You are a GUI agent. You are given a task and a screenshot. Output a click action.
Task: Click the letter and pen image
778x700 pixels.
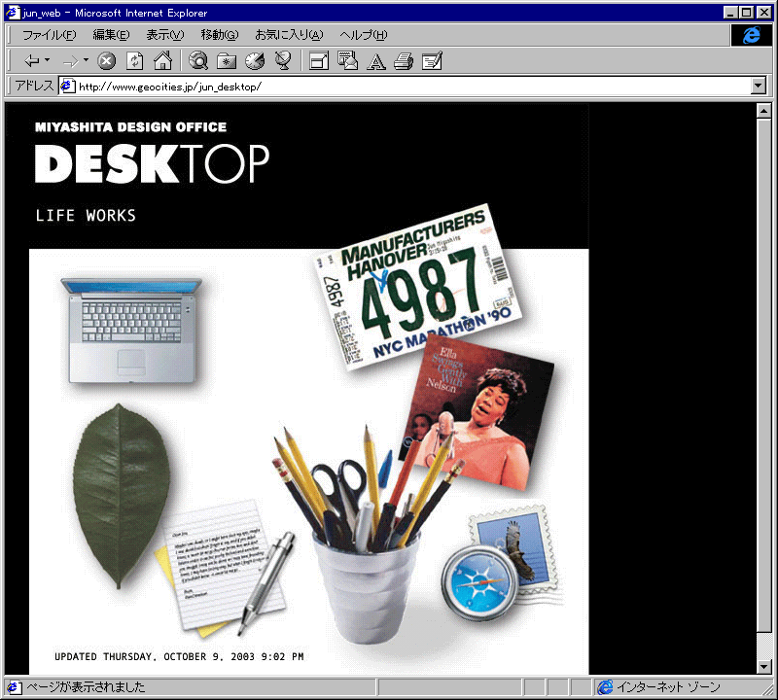pyautogui.click(x=226, y=568)
